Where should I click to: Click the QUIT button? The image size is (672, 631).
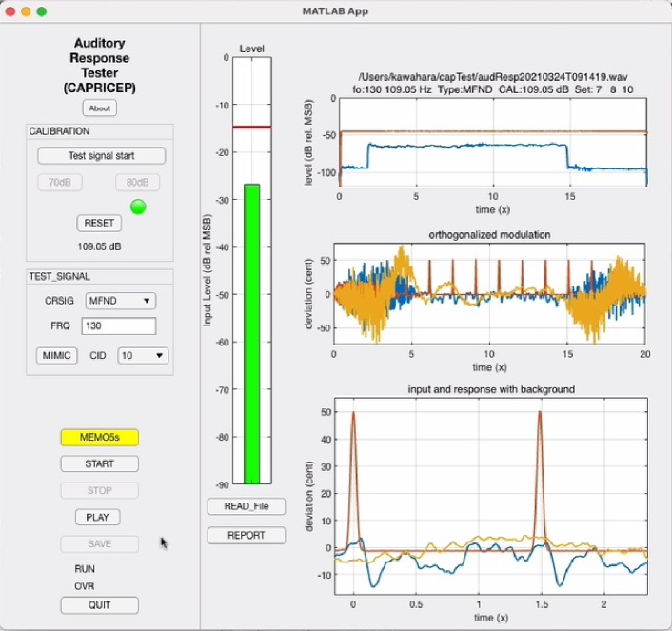[99, 605]
